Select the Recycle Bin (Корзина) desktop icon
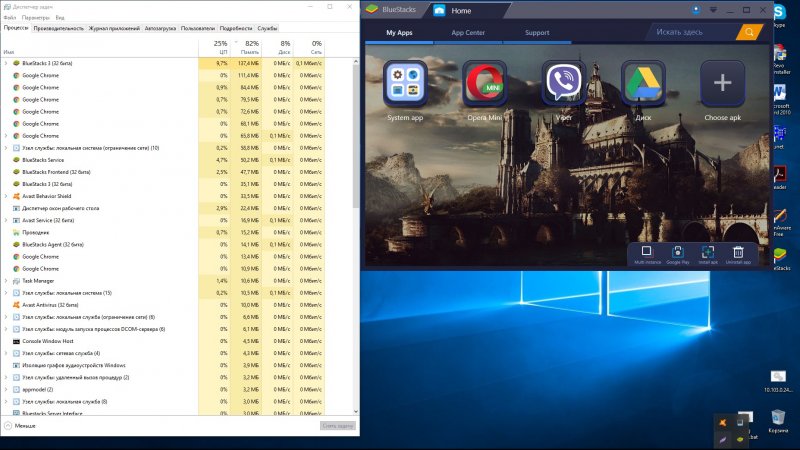 click(x=778, y=421)
